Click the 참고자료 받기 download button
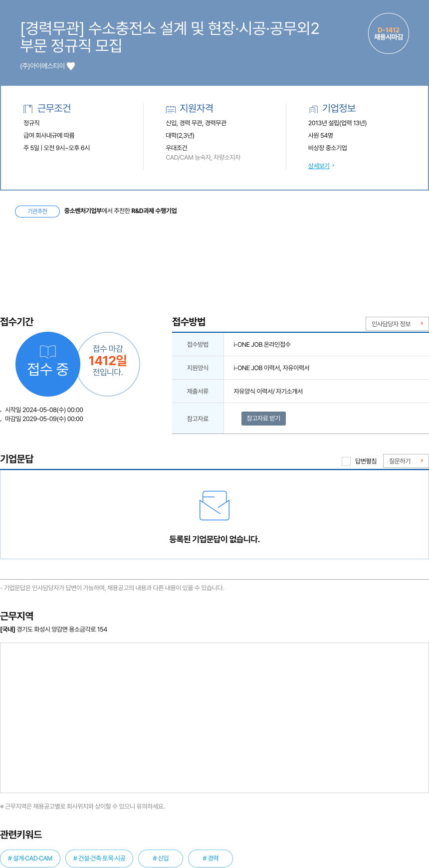Viewport: 429px width, 868px height. 263,419
